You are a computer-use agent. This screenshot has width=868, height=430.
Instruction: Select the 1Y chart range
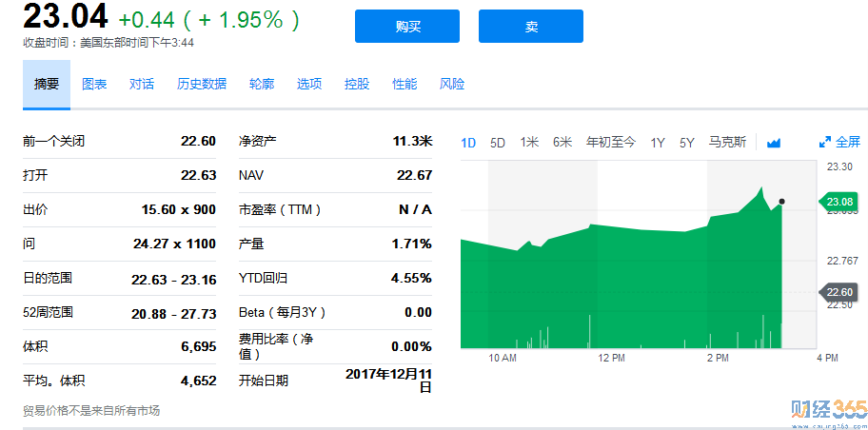(x=658, y=143)
